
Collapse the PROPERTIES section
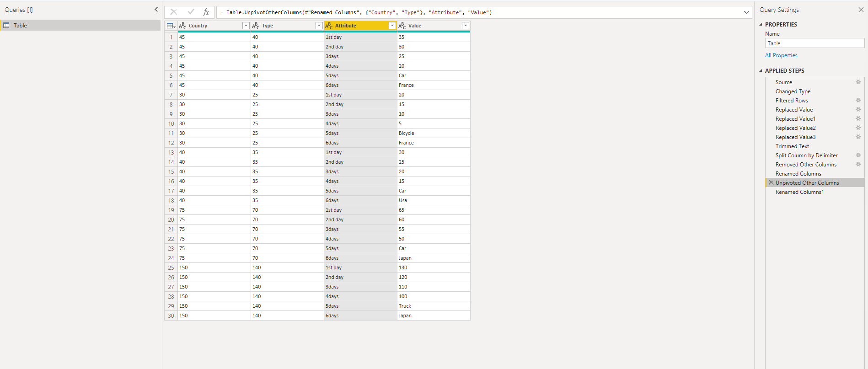[x=761, y=25]
